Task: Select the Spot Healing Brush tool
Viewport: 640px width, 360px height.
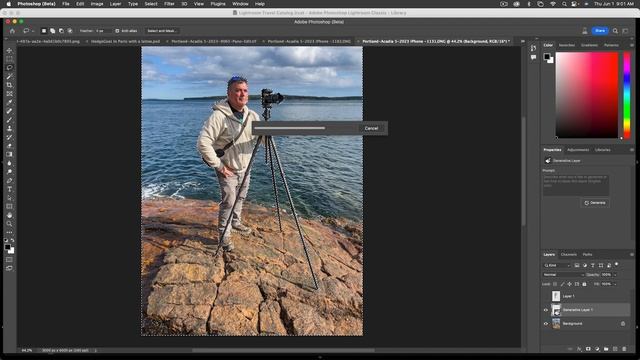Action: [9, 111]
